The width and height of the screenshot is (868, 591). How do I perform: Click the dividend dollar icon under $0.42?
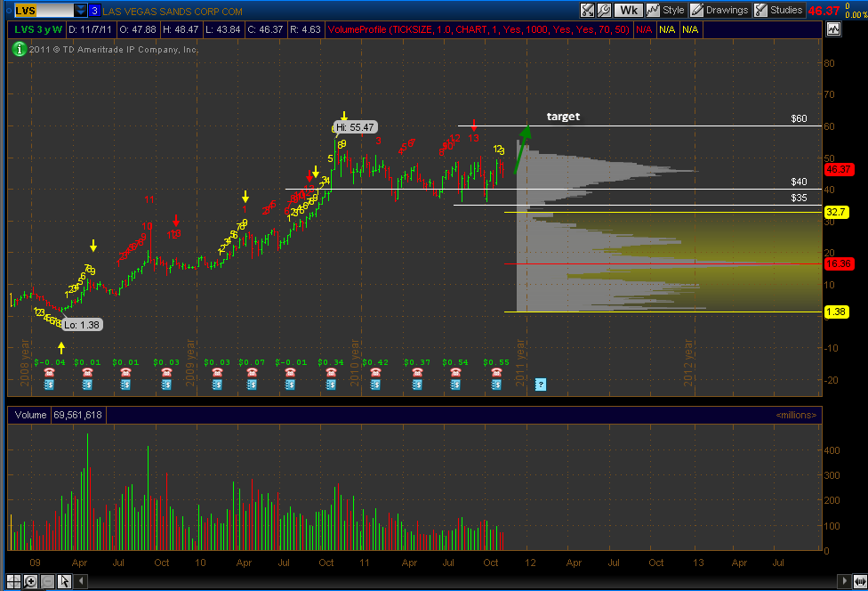click(375, 385)
